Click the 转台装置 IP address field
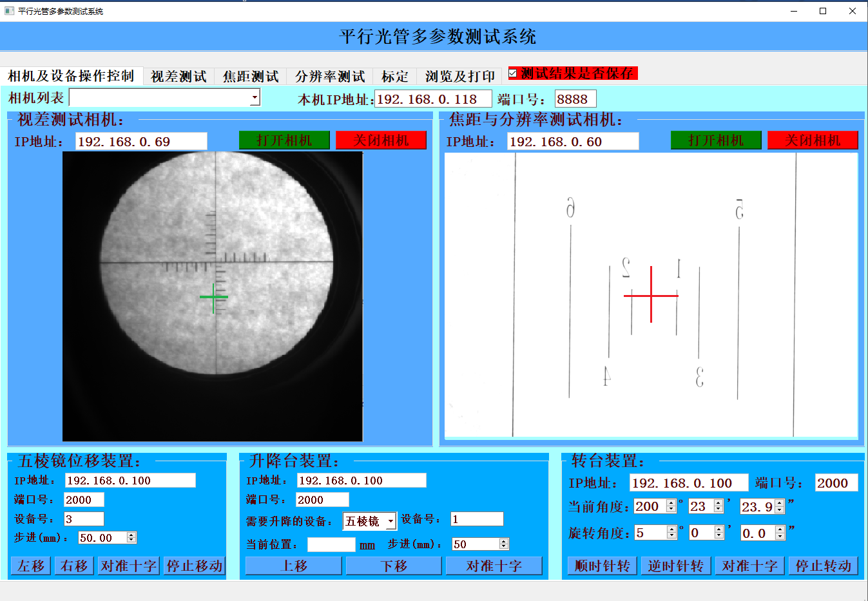Image resolution: width=868 pixels, height=601 pixels. coord(689,483)
